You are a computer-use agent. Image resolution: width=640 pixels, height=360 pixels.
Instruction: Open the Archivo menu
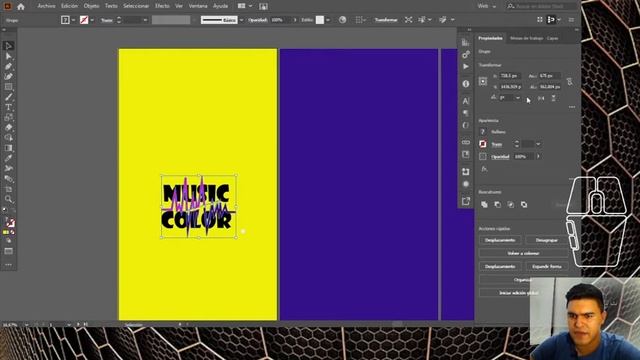point(46,6)
